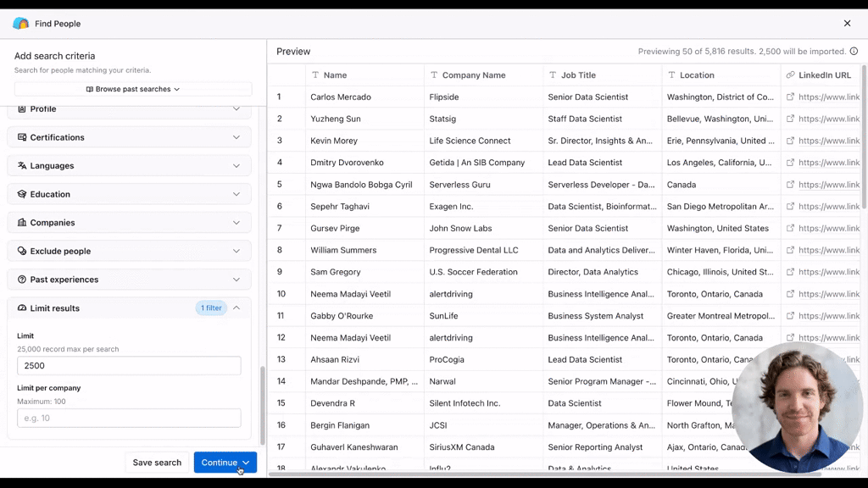868x488 pixels.
Task: Expand the Certifications filter section
Action: 236,137
